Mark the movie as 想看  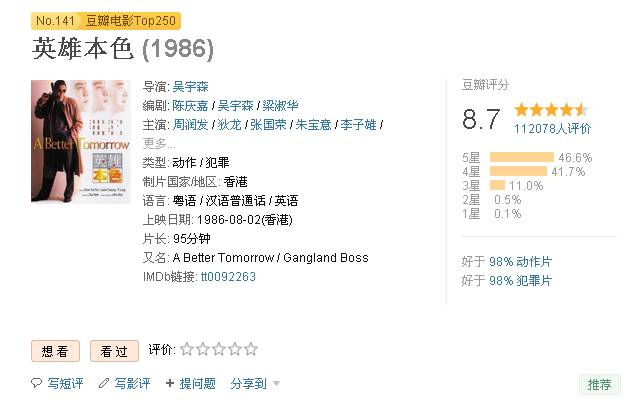tap(55, 351)
